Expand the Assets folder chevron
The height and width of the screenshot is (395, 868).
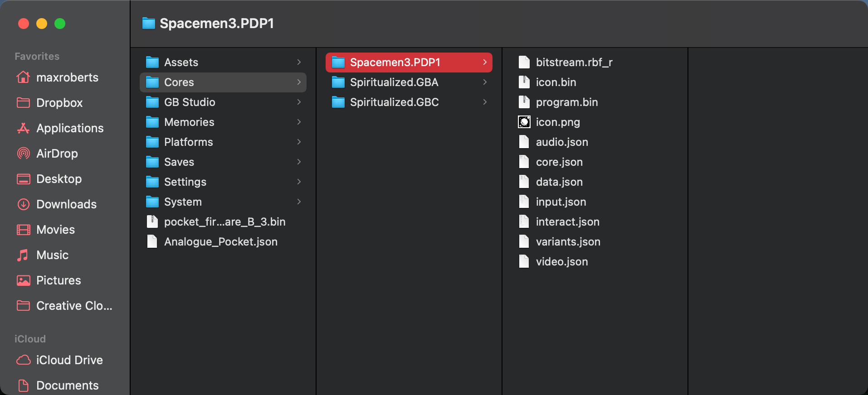[x=299, y=63]
